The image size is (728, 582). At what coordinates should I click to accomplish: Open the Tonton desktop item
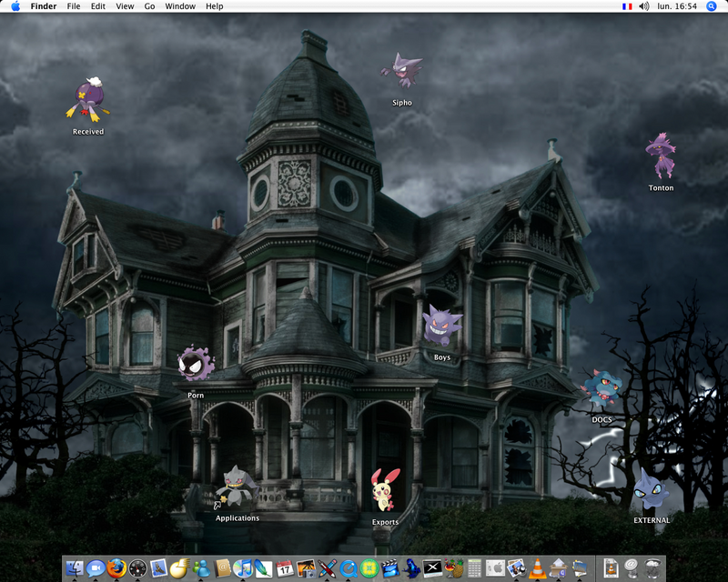tap(661, 156)
